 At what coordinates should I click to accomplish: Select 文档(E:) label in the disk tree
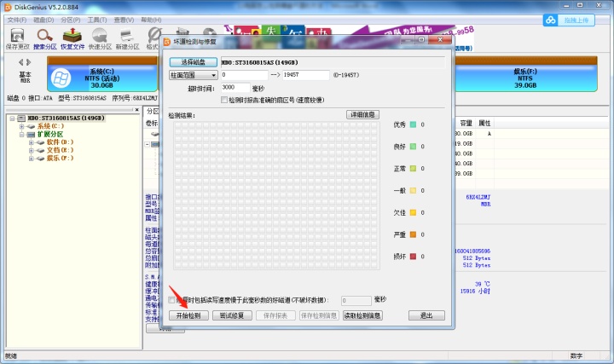click(60, 150)
